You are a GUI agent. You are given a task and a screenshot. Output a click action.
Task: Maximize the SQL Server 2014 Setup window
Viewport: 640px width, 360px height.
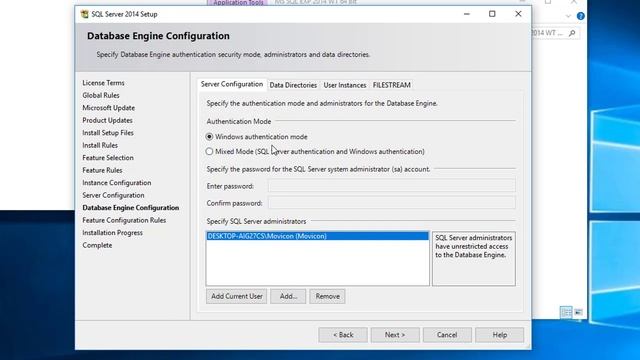click(492, 14)
